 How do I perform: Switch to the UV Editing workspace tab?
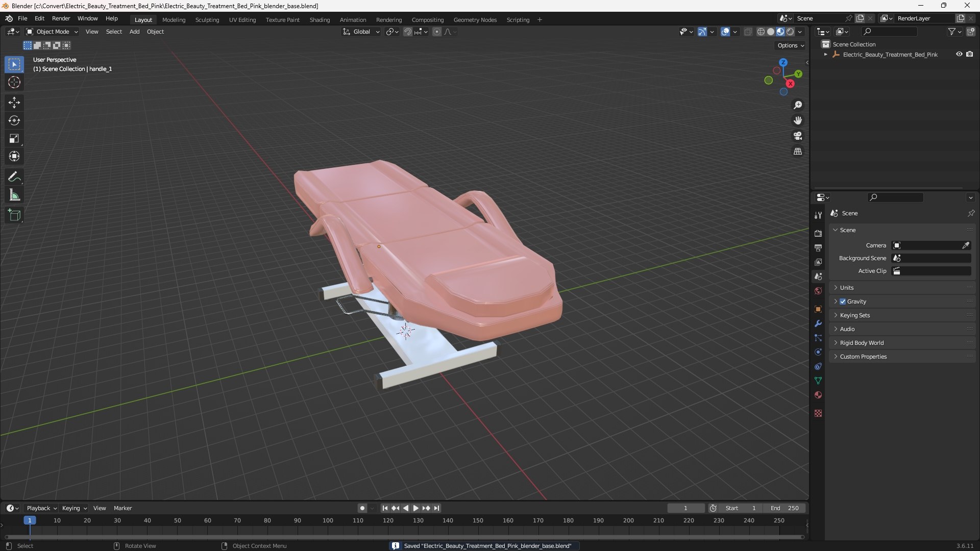(242, 20)
